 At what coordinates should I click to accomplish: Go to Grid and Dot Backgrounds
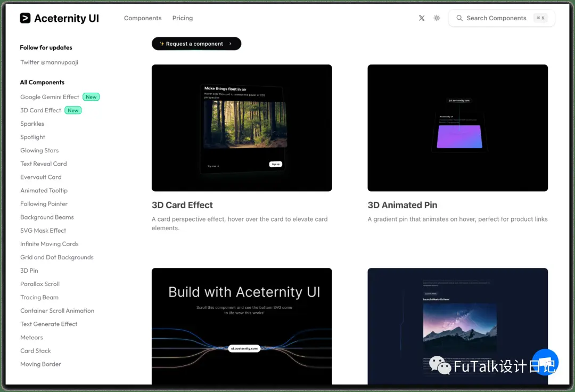[57, 257]
